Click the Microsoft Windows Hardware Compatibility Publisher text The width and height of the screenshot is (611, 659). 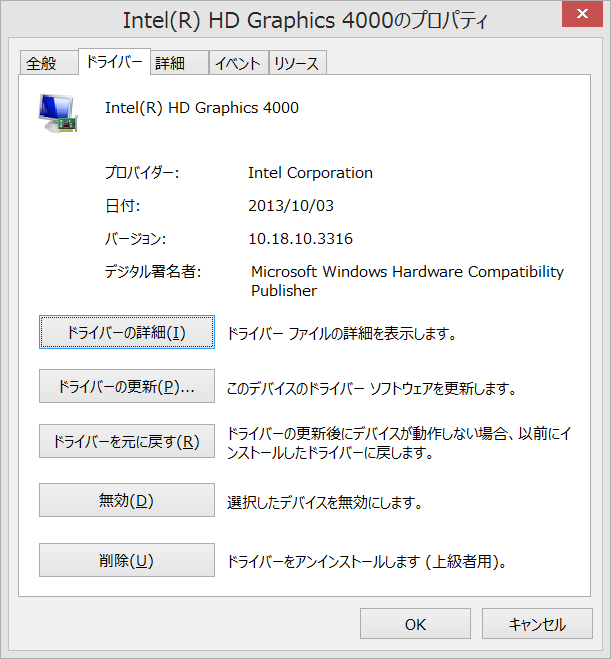[407, 281]
